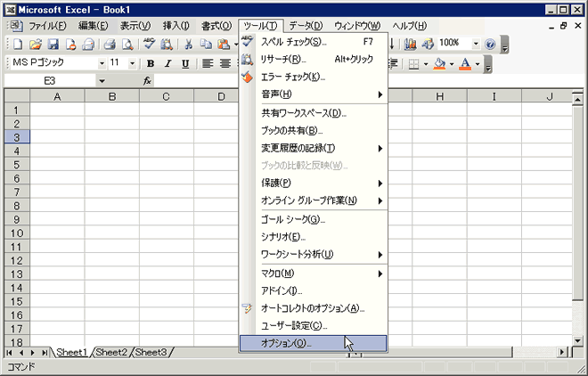Click the Chart Wizard toolbar icon
The height and width of the screenshot is (376, 588).
[x=410, y=45]
